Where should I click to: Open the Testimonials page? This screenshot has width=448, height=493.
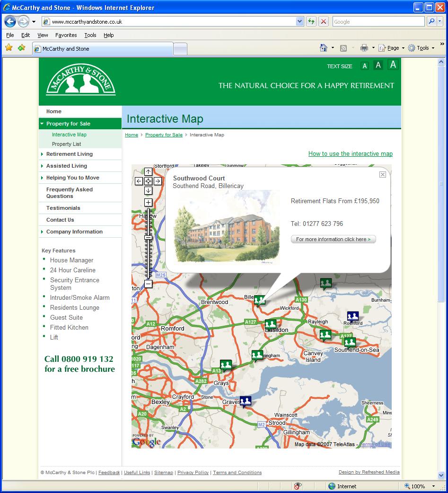pos(63,208)
